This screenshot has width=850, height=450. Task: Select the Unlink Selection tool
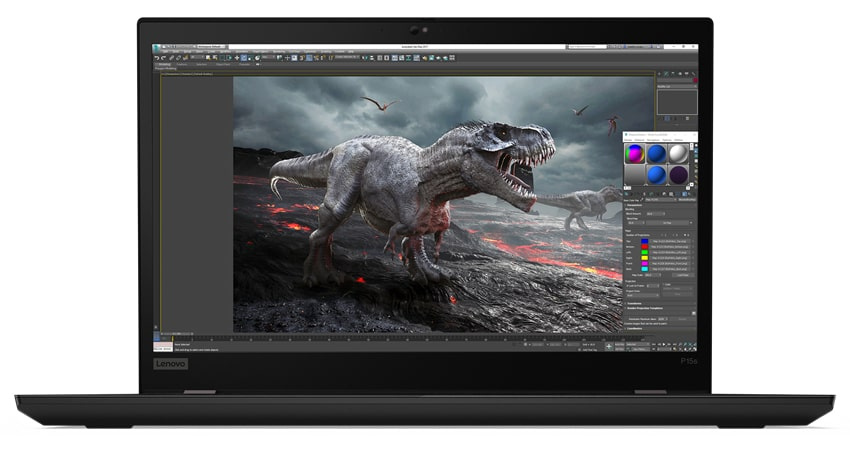tap(178, 57)
